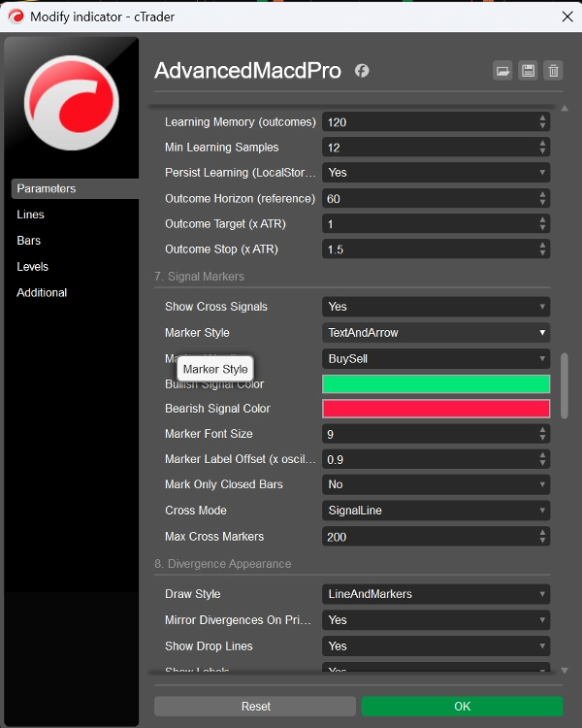
Task: Adjust Marker Font Size stepper arrows
Action: point(542,434)
